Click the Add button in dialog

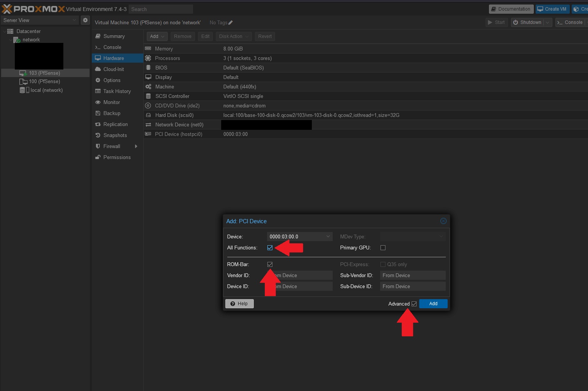(x=433, y=304)
